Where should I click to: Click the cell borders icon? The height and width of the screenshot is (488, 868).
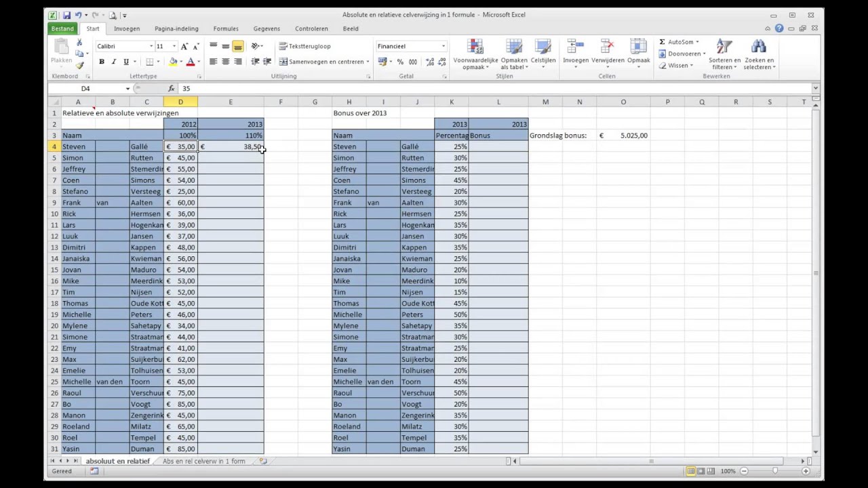pos(150,62)
